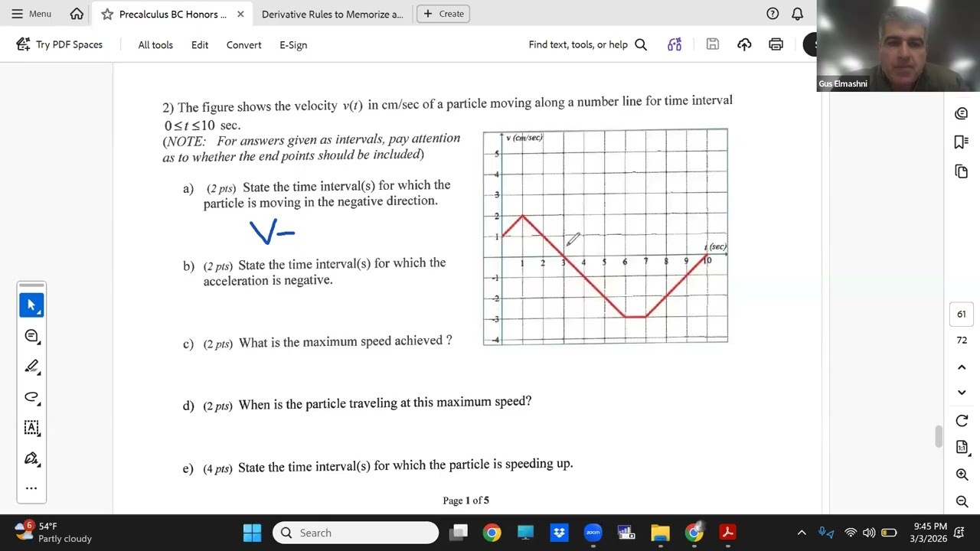Viewport: 980px width, 551px height.
Task: Go to the Acrobat Home icon
Action: pos(77,14)
